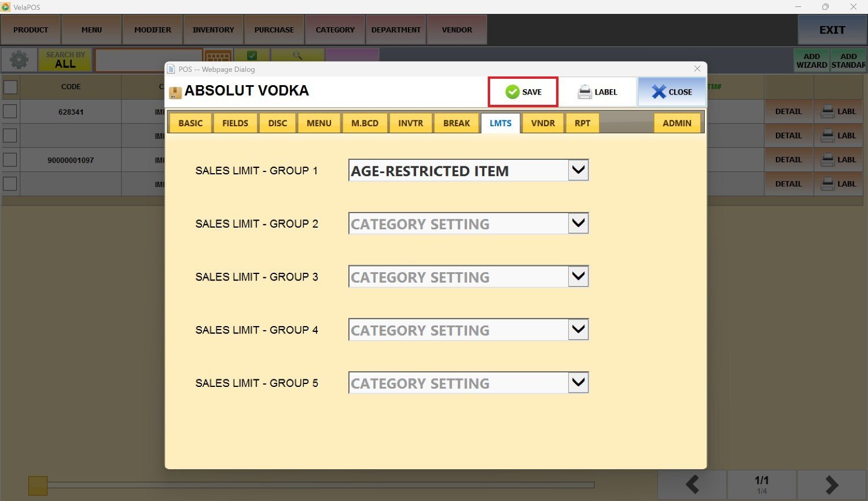Click the green checkmark toolbar button

[x=252, y=56]
